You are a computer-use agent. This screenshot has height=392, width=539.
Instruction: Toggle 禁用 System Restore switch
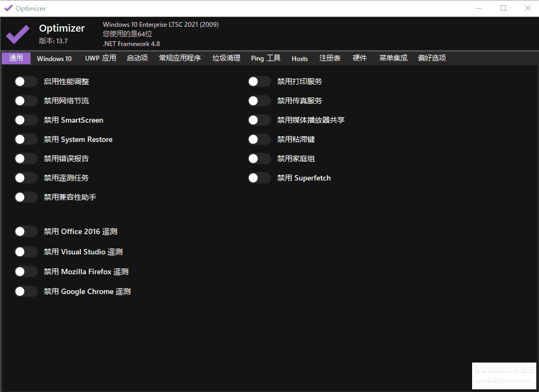[26, 139]
